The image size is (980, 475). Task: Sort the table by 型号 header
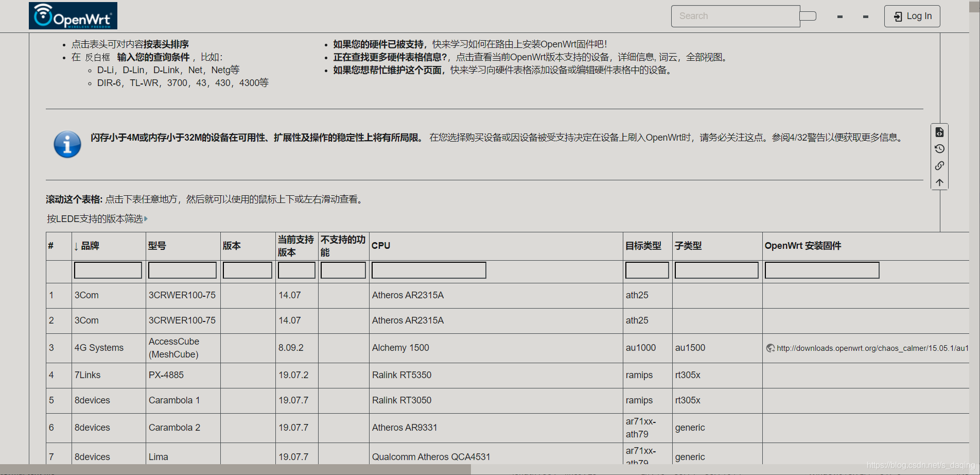pos(183,246)
